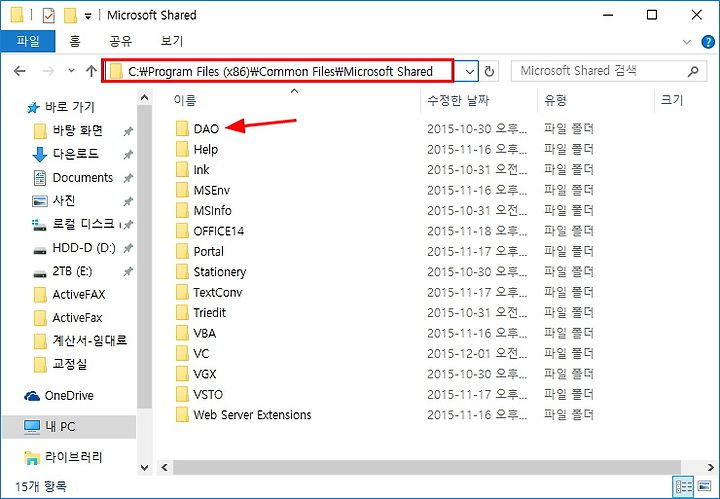
Task: Open HDD-D (D:) drive
Action: (x=84, y=248)
